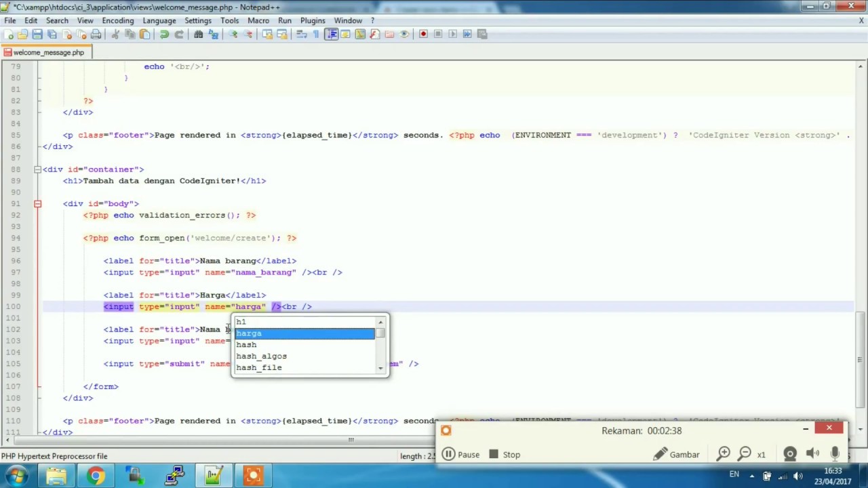The height and width of the screenshot is (488, 868).
Task: Toggle the microphone icon in recorder
Action: (x=835, y=454)
